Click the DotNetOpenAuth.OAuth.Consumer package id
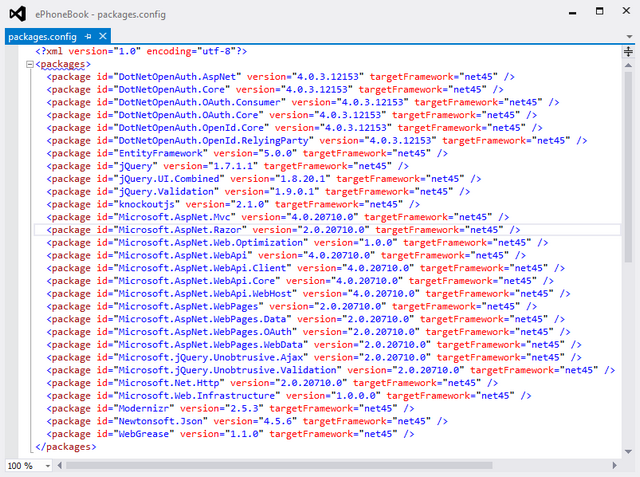The image size is (640, 477). [x=199, y=102]
